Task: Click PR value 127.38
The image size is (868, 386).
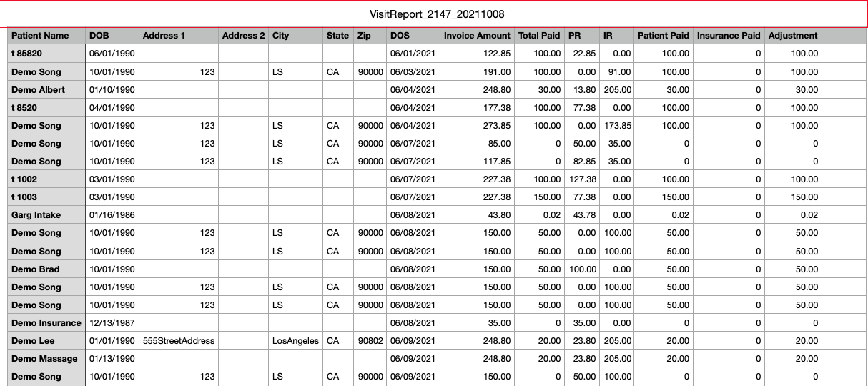Action: point(582,179)
